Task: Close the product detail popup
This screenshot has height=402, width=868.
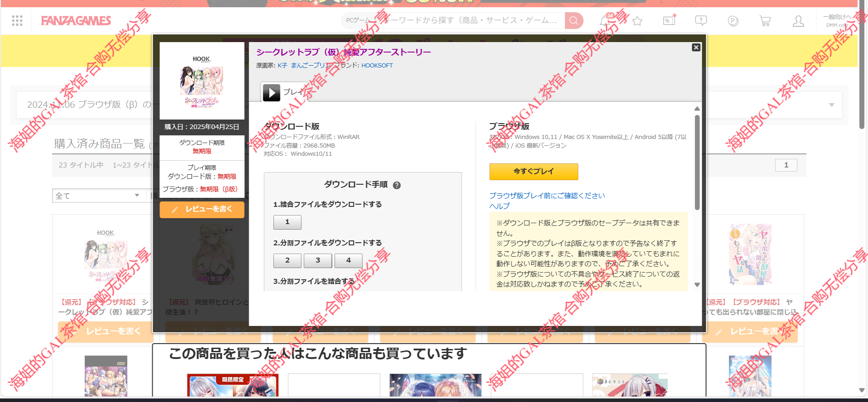Action: [696, 48]
